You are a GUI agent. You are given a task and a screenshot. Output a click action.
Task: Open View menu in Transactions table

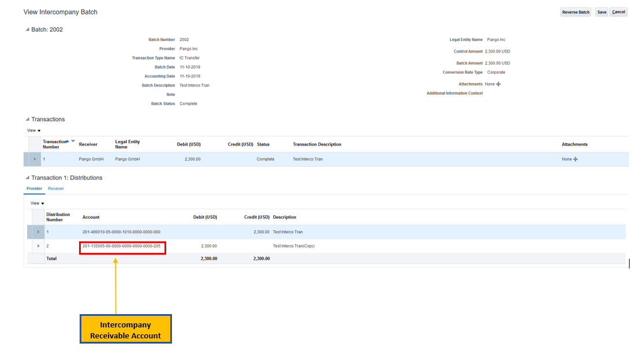point(33,130)
